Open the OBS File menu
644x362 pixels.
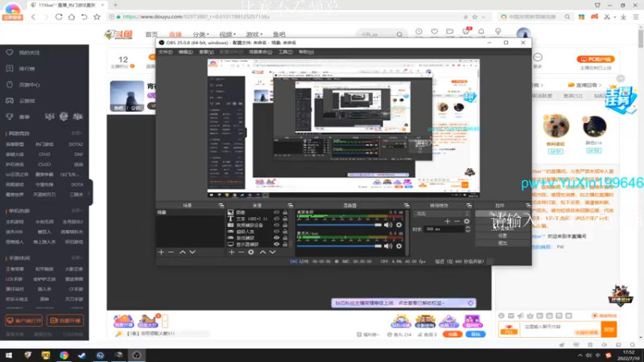(165, 52)
